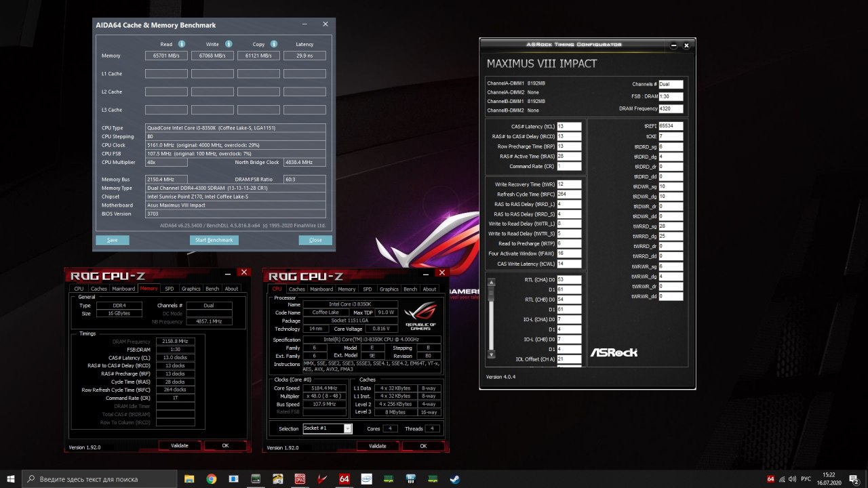Screen dimensions: 868x488
Task: Open the Caches tab in CPU-Z Memory window
Action: (x=99, y=289)
